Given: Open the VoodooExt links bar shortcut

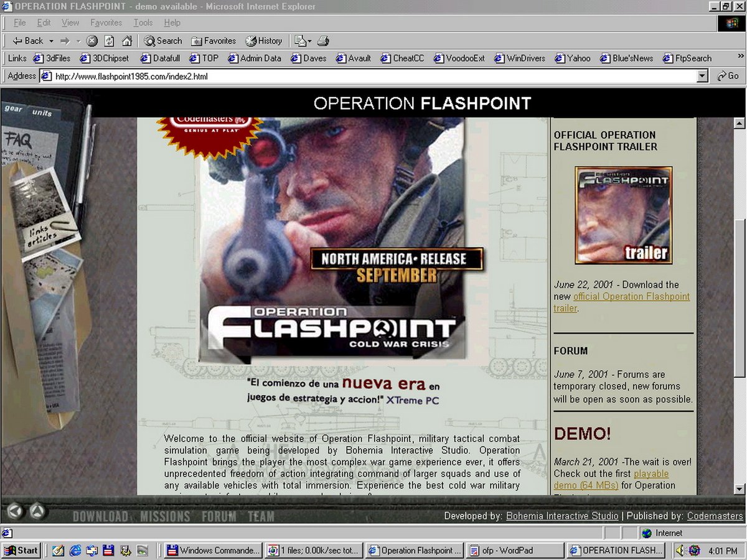Looking at the screenshot, I should tap(459, 58).
